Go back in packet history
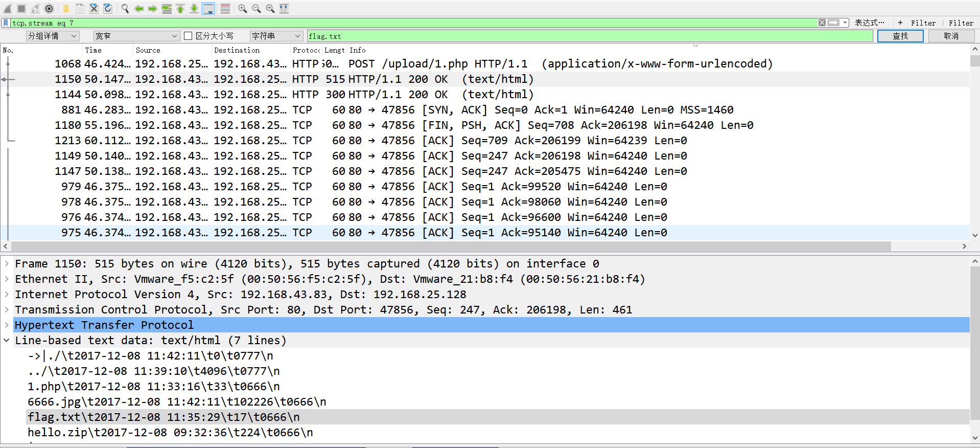This screenshot has width=980, height=448. point(139,9)
